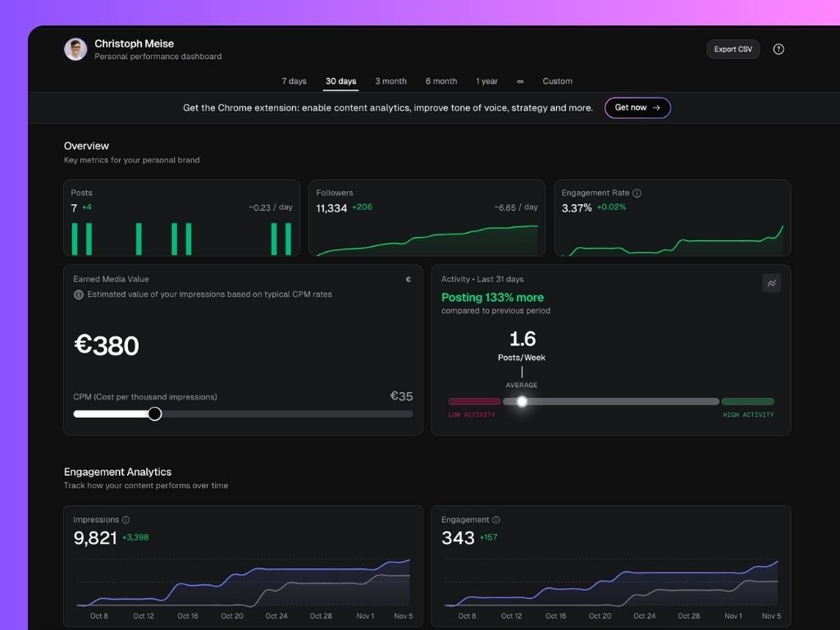This screenshot has height=630, width=840.
Task: Open the Custom date range option
Action: pos(557,80)
